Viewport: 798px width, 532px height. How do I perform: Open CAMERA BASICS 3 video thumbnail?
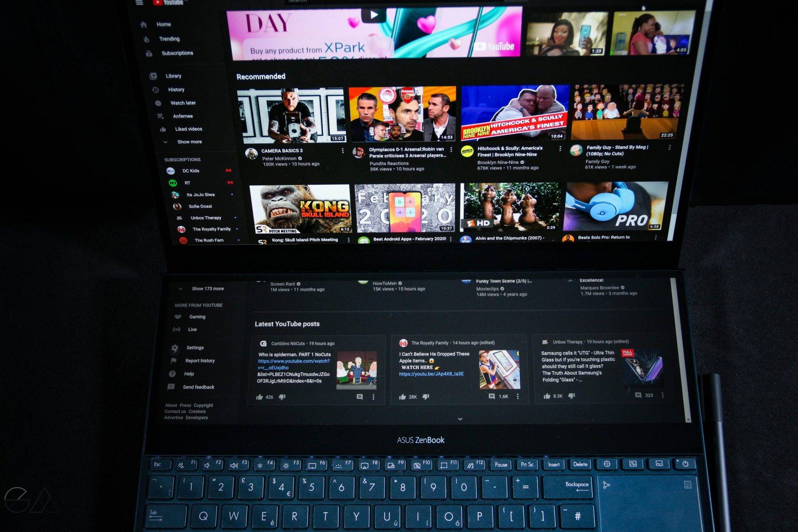(x=291, y=116)
